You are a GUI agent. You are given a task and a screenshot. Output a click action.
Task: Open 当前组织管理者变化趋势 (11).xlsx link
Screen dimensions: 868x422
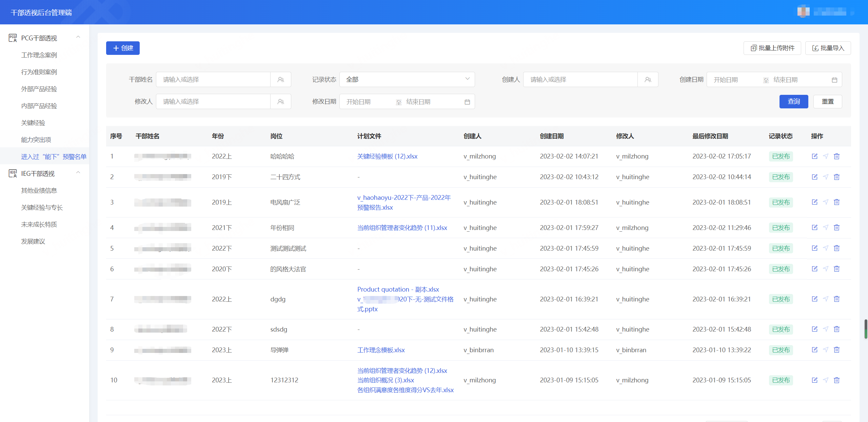click(402, 228)
